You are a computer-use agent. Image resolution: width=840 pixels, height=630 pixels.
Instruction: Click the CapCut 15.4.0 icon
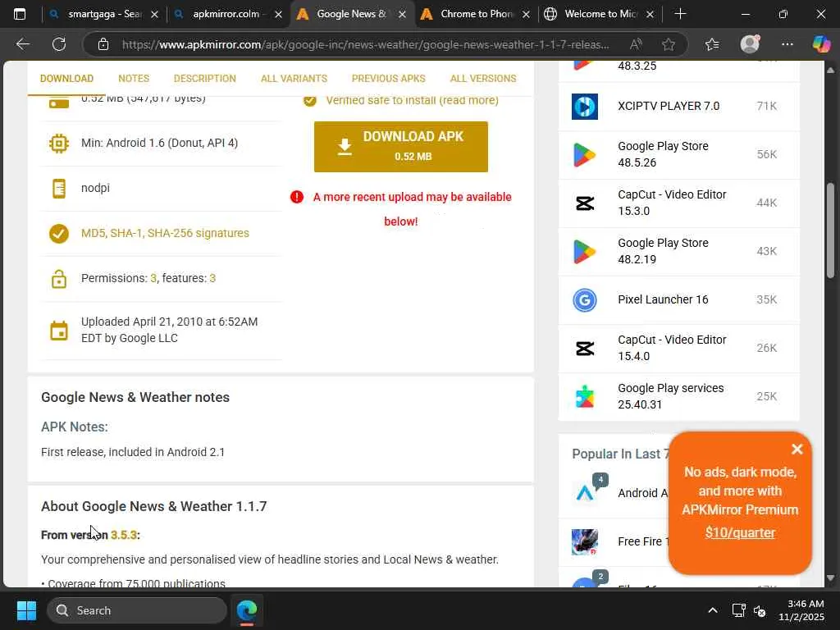[584, 348]
